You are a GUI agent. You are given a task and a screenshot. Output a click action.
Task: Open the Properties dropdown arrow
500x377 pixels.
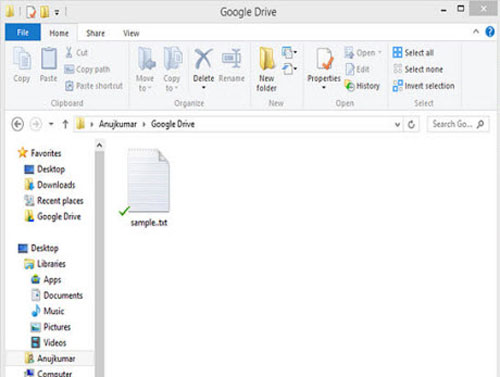324,88
